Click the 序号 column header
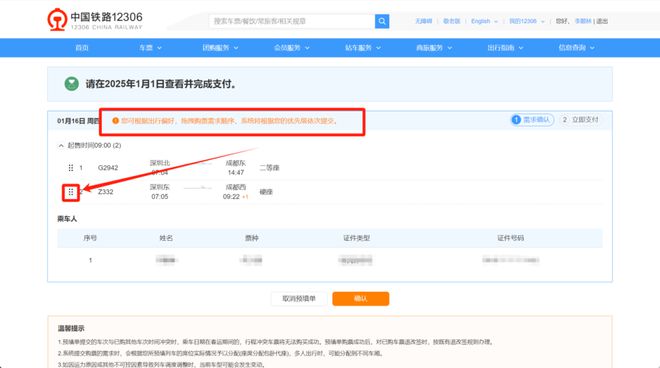This screenshot has width=660, height=368. tap(90, 238)
